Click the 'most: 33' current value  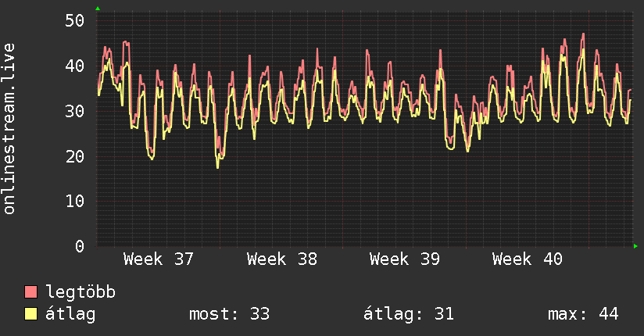tap(229, 314)
